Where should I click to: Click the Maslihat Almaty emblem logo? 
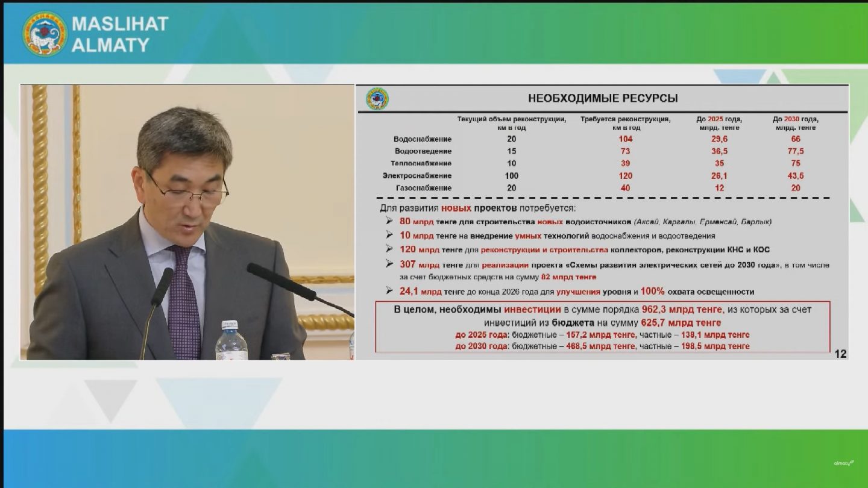pyautogui.click(x=45, y=34)
